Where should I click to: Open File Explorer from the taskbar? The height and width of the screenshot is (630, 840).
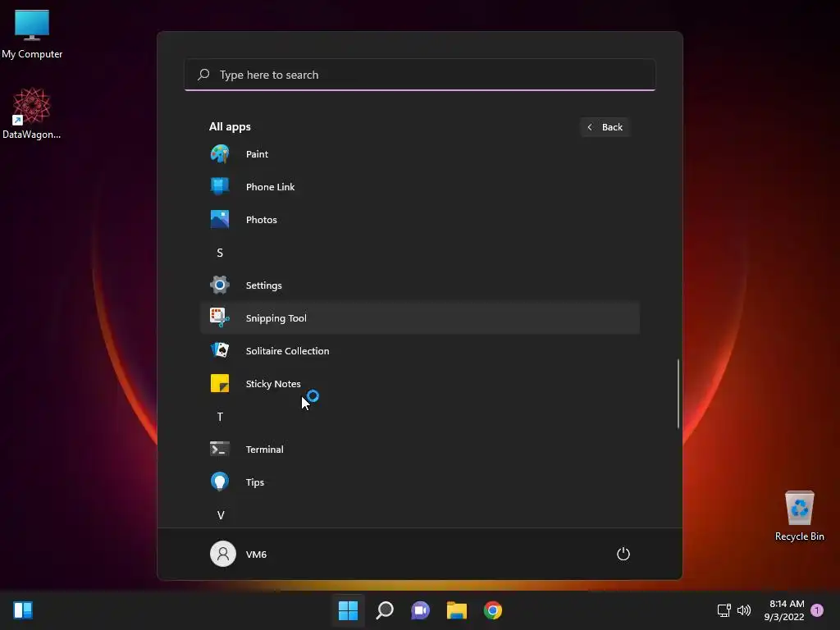point(457,610)
